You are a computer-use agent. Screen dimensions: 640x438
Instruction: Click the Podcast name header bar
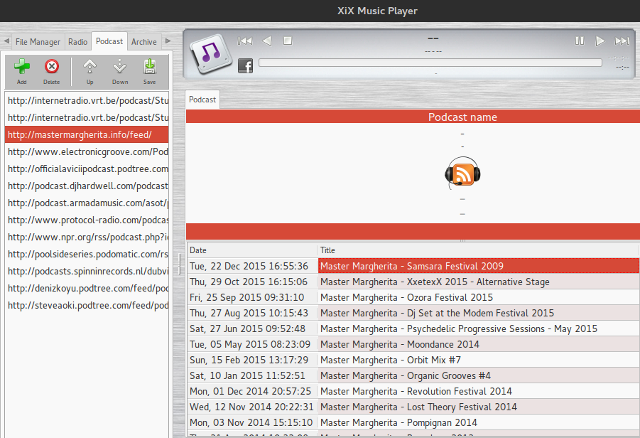[x=413, y=117]
